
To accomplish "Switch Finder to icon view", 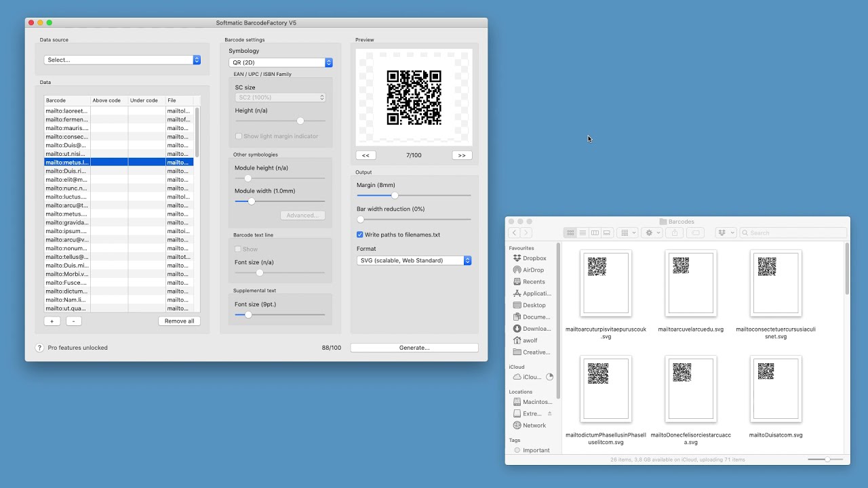I will coord(570,232).
